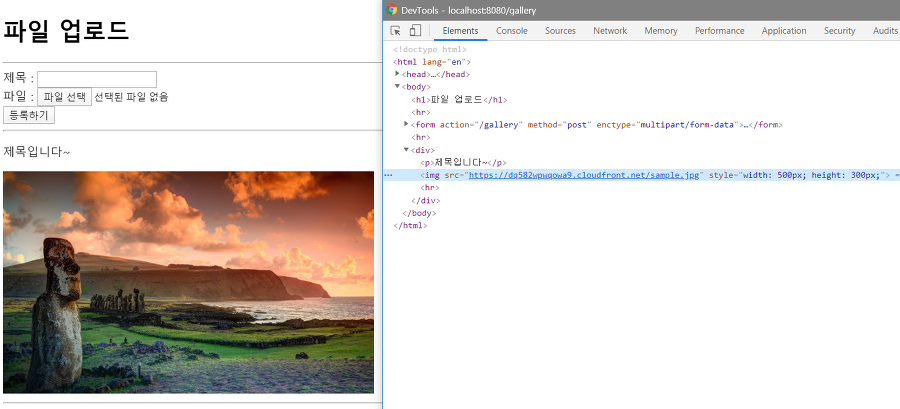Screen dimensions: 900x409
Task: Collapse the div element node
Action: (x=406, y=150)
